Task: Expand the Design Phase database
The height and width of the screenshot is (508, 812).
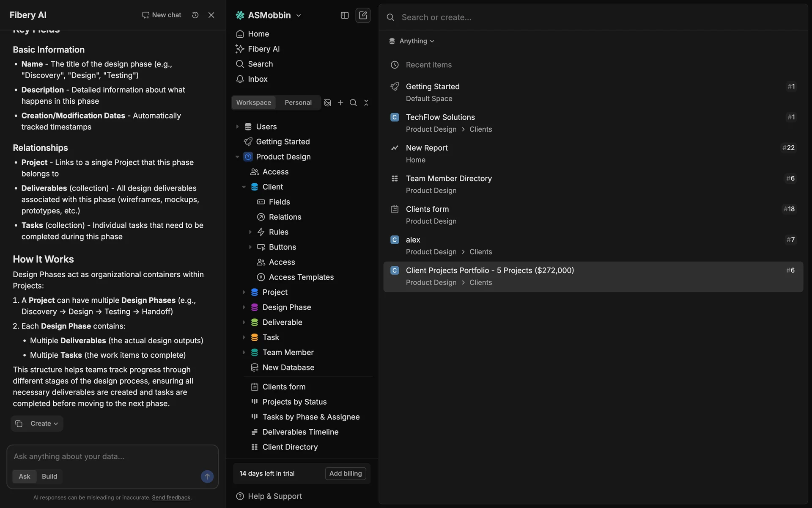Action: tap(244, 307)
